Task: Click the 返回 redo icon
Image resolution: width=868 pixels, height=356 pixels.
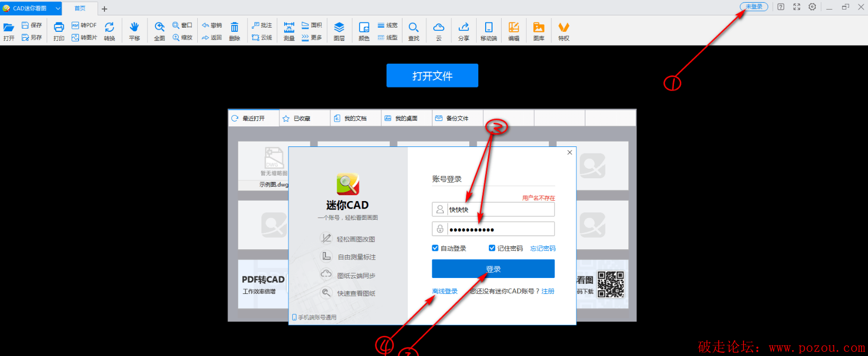Action: click(212, 38)
